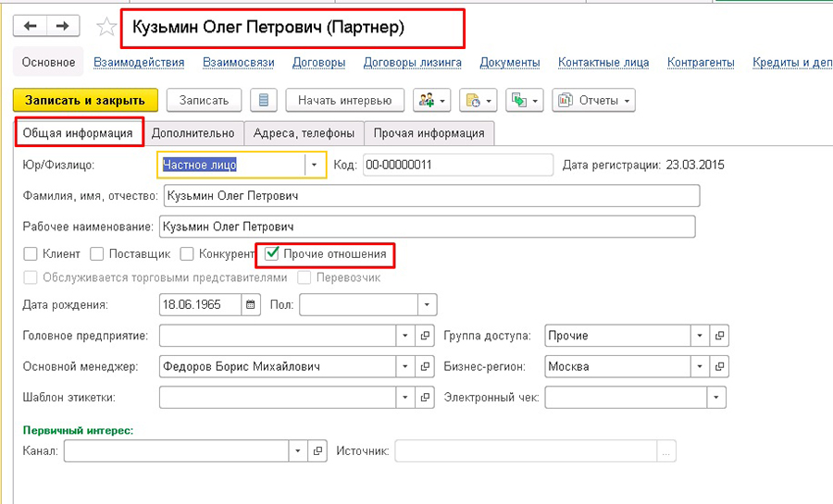Switch to the Прочая информация tab
The height and width of the screenshot is (504, 833).
point(429,133)
